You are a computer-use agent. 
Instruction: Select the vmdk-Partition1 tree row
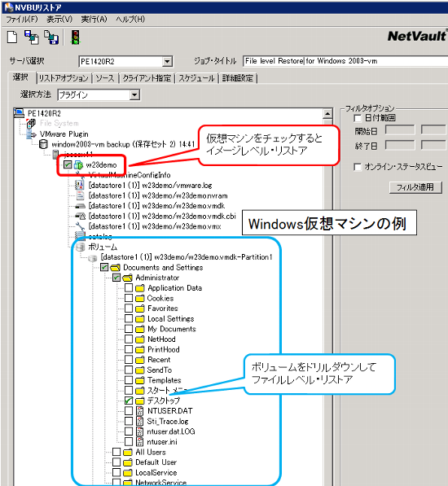click(x=187, y=257)
